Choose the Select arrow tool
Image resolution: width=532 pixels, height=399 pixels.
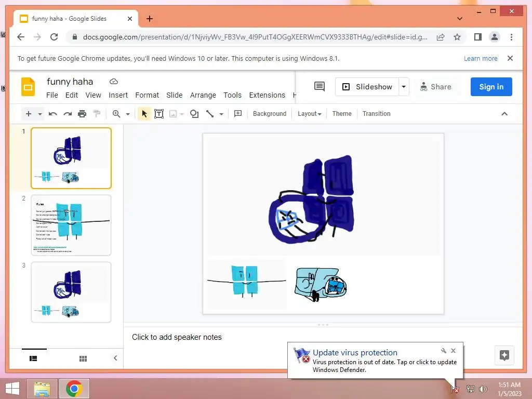144,114
